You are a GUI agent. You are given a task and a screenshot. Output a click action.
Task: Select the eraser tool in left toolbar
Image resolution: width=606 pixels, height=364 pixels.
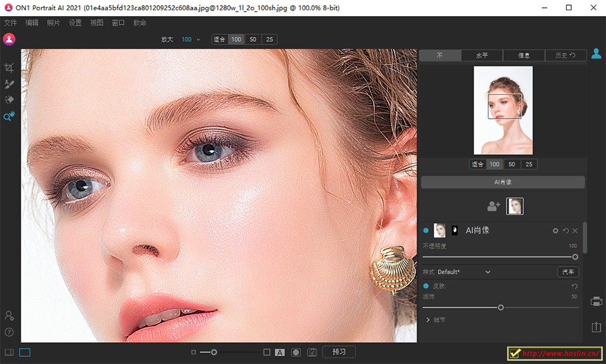(x=9, y=100)
